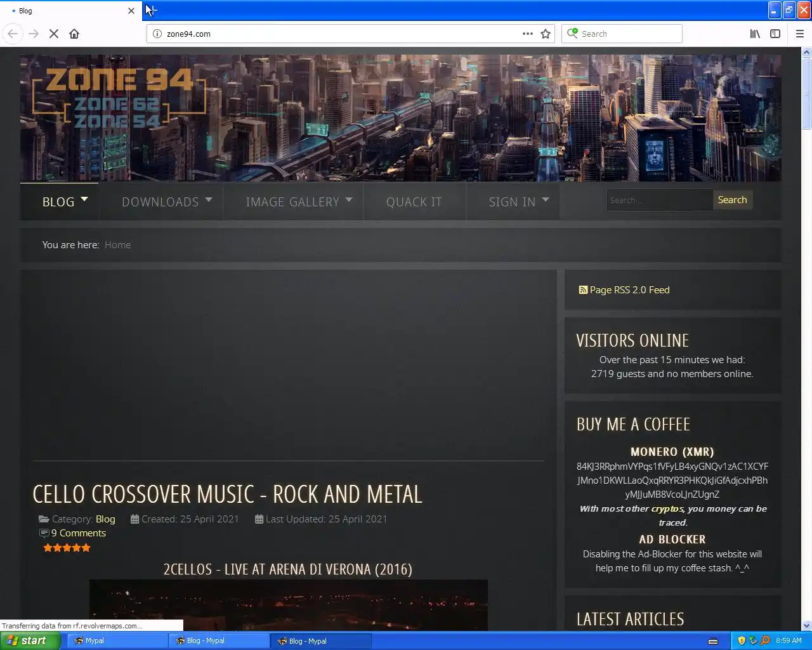Click the browser Back arrow button
This screenshot has width=812, height=650.
pyautogui.click(x=13, y=34)
